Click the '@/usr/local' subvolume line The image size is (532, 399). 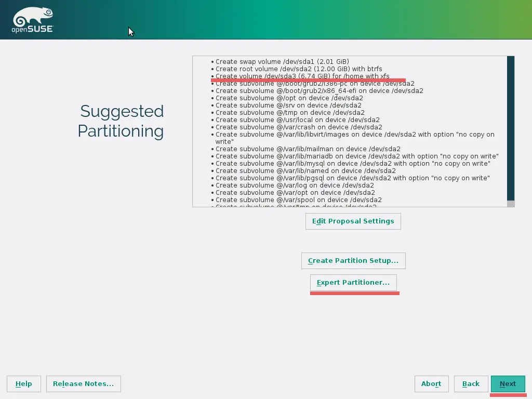click(x=298, y=120)
